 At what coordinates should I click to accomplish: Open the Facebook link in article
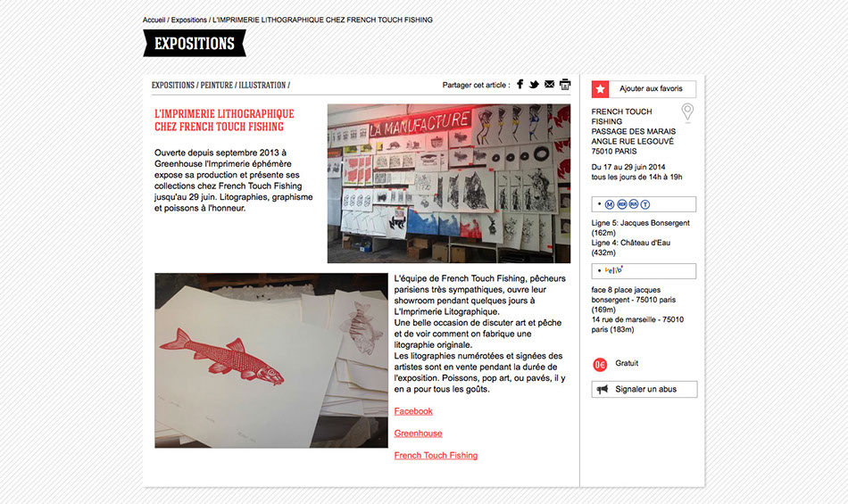(413, 411)
